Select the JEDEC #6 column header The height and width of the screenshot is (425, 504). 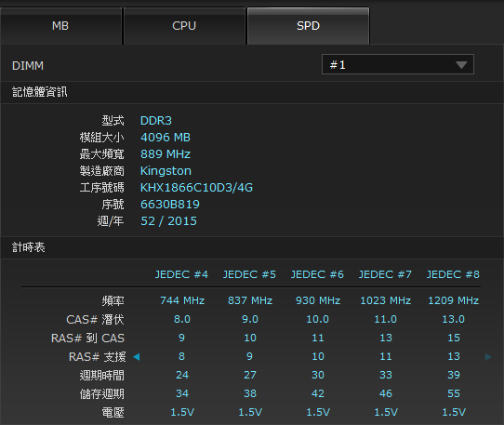(x=317, y=274)
